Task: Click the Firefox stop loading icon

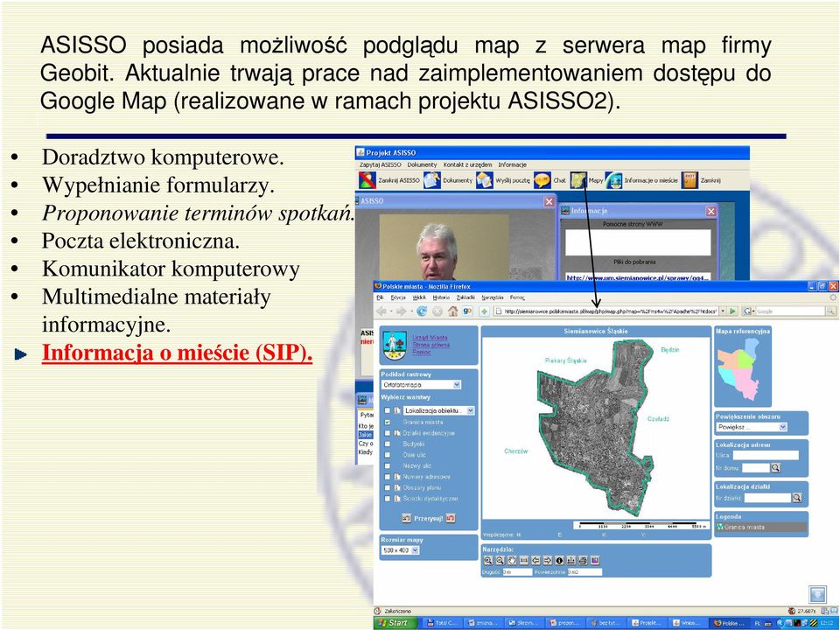Action: click(437, 311)
